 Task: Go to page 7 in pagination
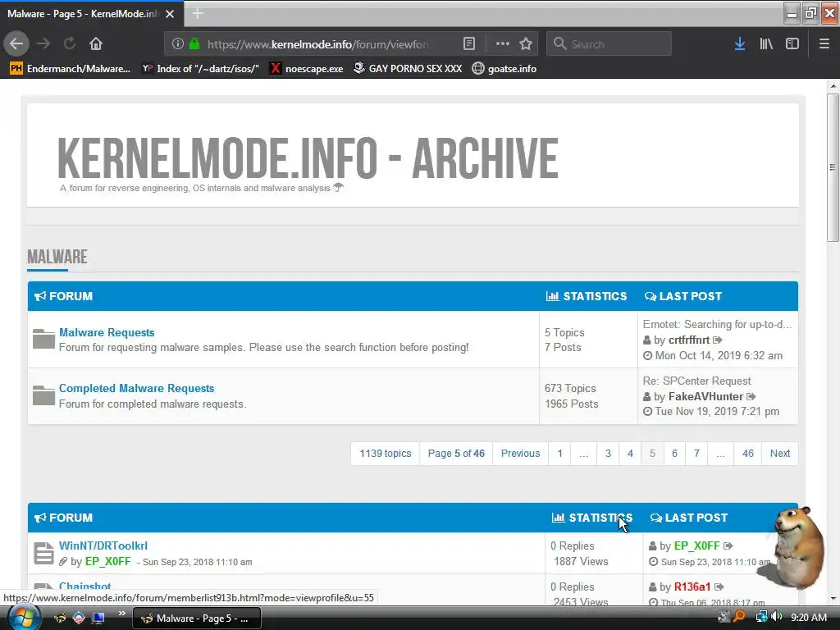[696, 453]
